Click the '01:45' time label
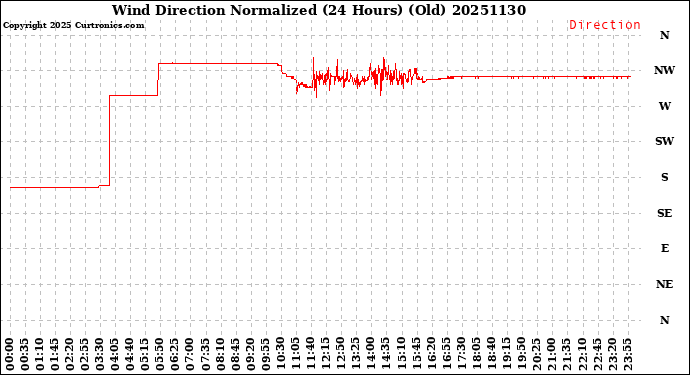Image resolution: width=690 pixels, height=375 pixels. click(55, 354)
